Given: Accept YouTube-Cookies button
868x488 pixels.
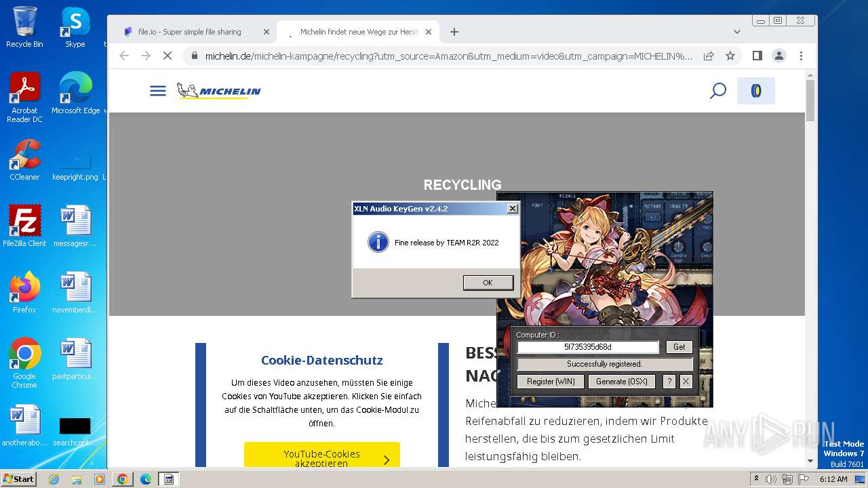Looking at the screenshot, I should [x=322, y=458].
